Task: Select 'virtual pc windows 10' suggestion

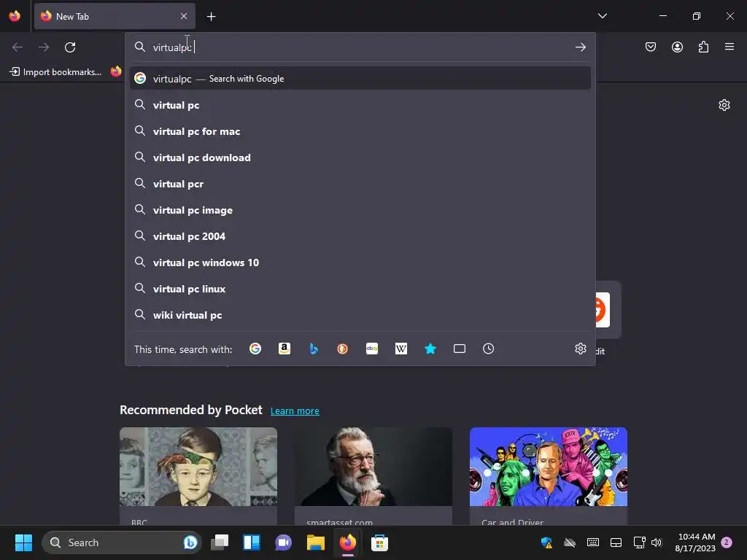Action: 360,262
